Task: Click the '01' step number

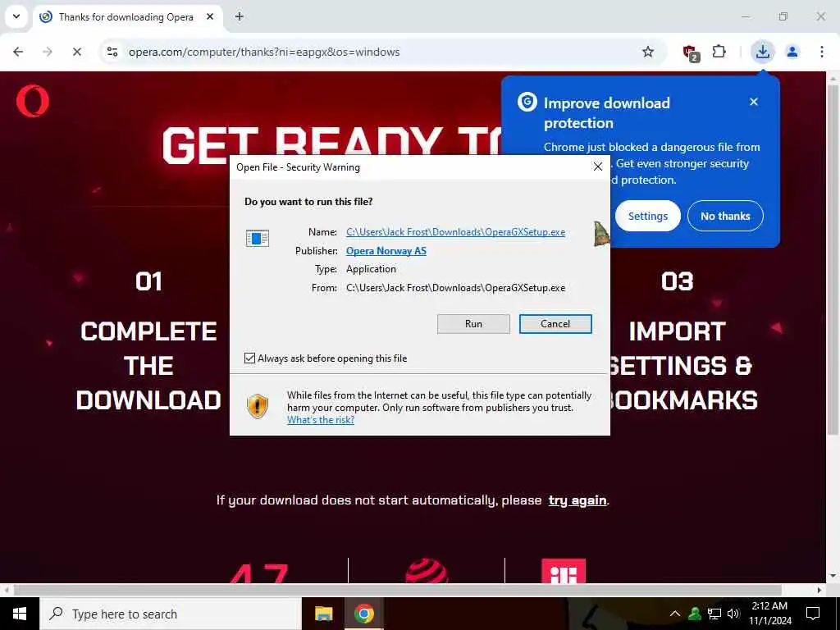Action: (148, 282)
